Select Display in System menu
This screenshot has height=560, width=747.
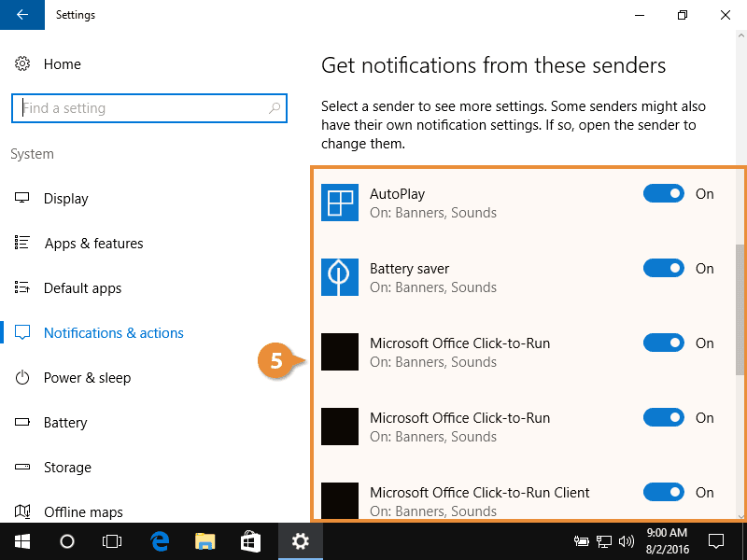tap(65, 198)
